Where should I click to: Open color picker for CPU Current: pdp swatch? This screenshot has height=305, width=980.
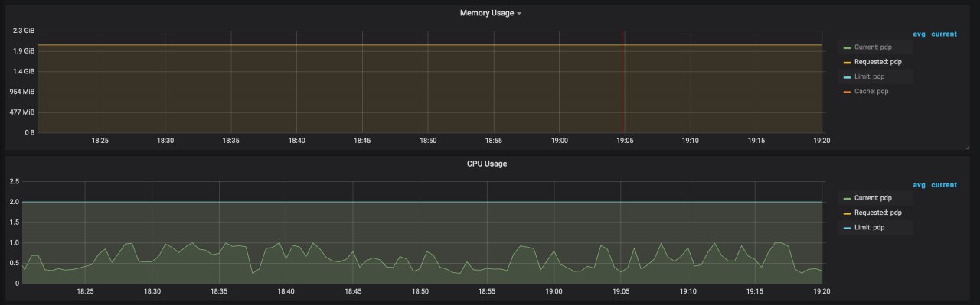847,198
